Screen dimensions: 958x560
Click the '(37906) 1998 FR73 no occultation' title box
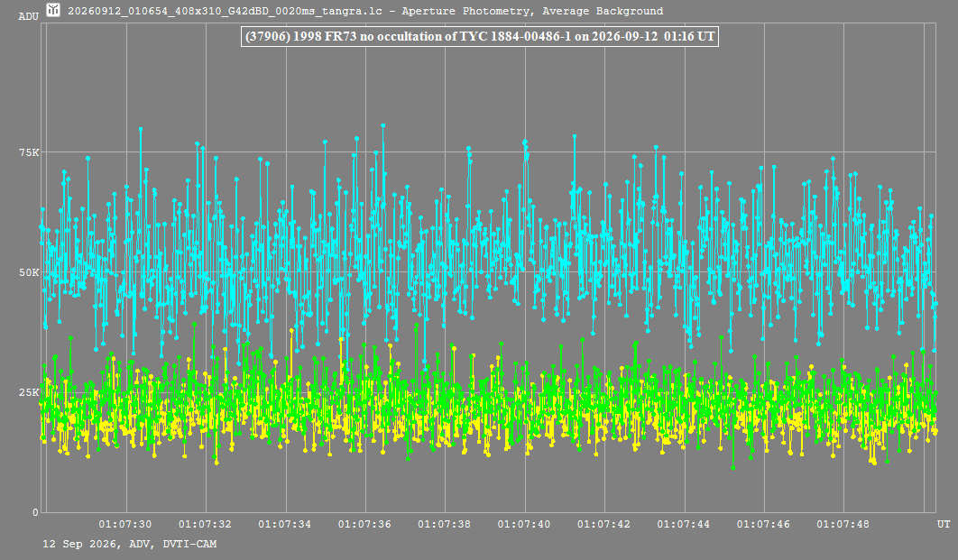point(480,37)
